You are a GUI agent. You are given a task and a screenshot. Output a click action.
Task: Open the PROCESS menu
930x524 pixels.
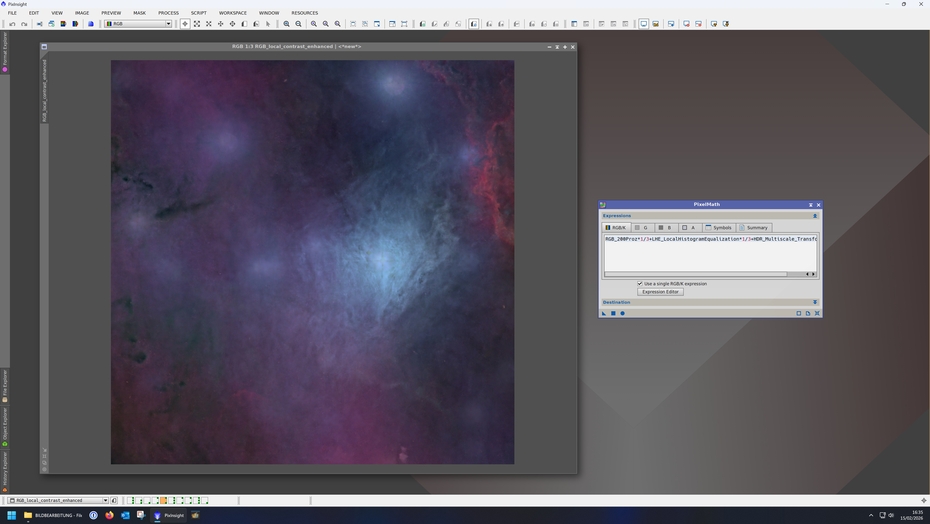[168, 13]
